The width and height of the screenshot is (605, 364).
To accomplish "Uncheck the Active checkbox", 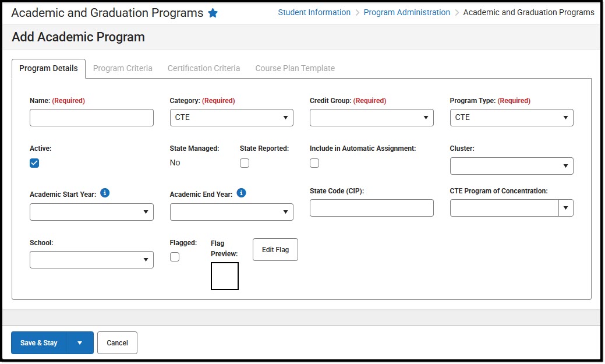I will (34, 163).
